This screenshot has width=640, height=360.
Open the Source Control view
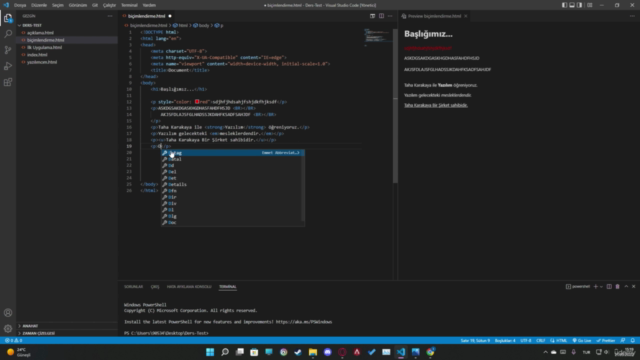8,50
